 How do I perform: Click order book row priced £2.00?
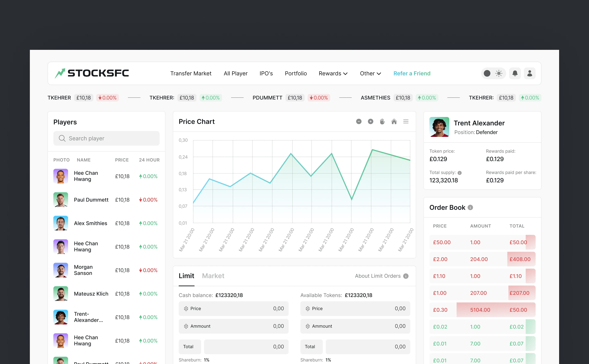pos(482,259)
